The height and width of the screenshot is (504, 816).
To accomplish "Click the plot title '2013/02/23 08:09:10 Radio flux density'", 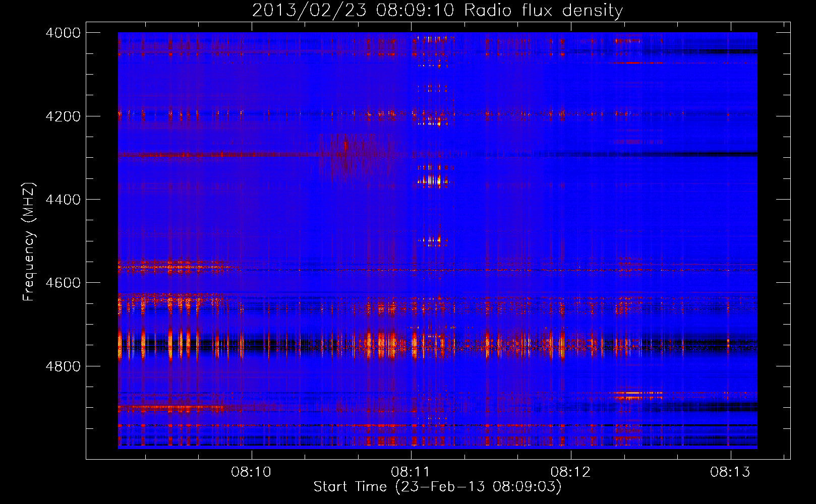I will [x=437, y=10].
